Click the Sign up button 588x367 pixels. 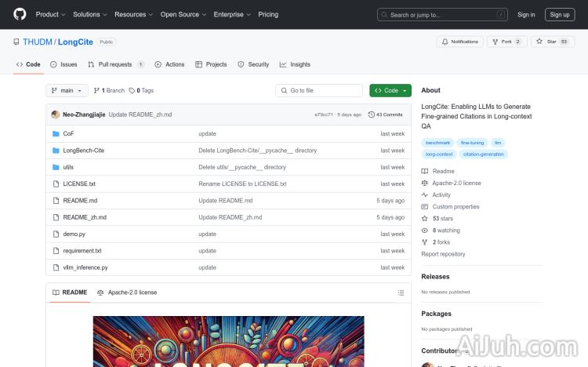tap(560, 14)
